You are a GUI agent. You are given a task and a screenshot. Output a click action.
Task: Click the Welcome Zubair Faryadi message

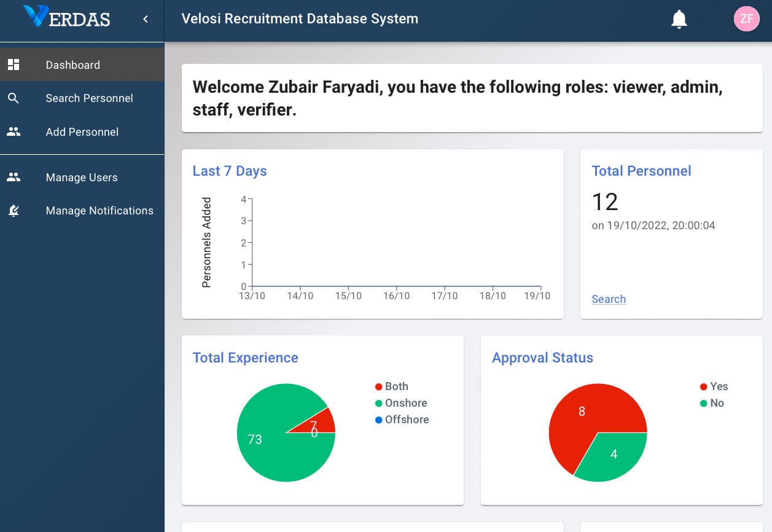click(458, 98)
